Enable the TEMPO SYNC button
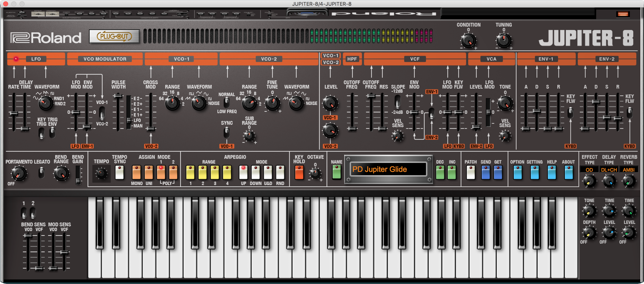644x284 pixels. (x=119, y=172)
